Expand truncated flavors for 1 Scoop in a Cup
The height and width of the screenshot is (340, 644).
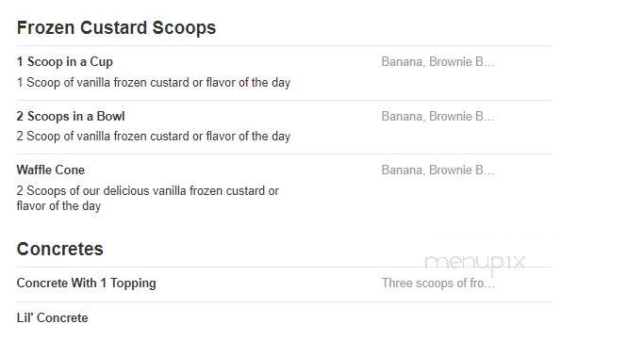coord(438,62)
